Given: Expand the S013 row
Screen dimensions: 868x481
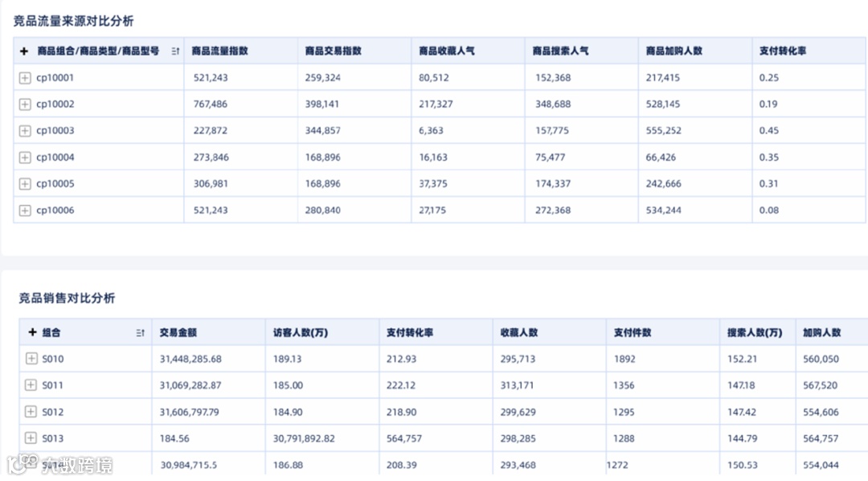Looking at the screenshot, I should tap(31, 438).
